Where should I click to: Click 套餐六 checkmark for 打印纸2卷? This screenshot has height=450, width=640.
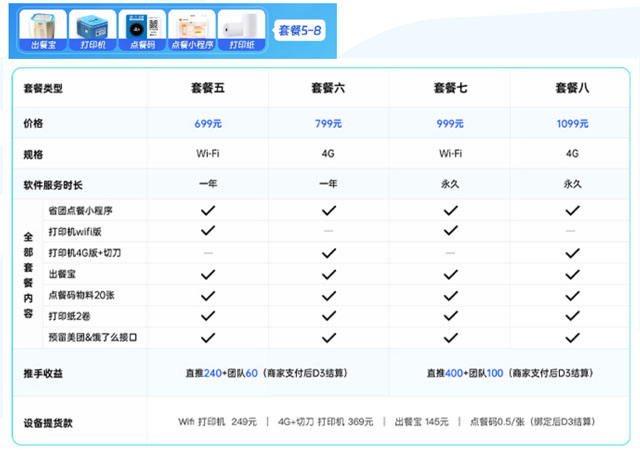click(x=329, y=316)
